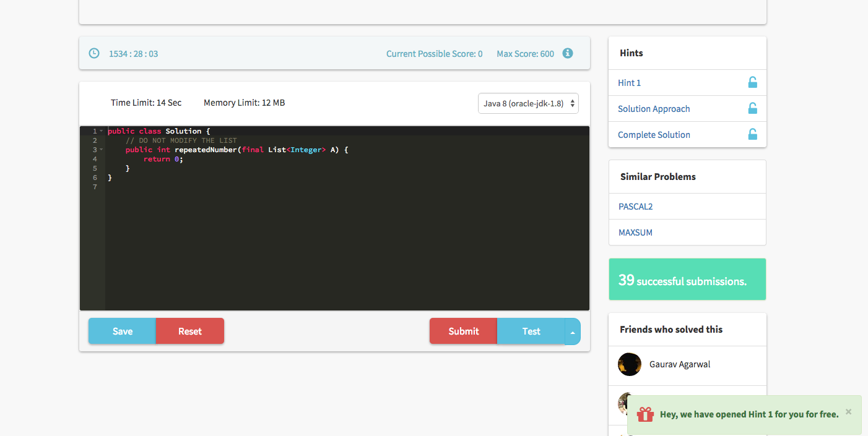The height and width of the screenshot is (436, 868).
Task: Click the clock timer icon
Action: (x=94, y=53)
